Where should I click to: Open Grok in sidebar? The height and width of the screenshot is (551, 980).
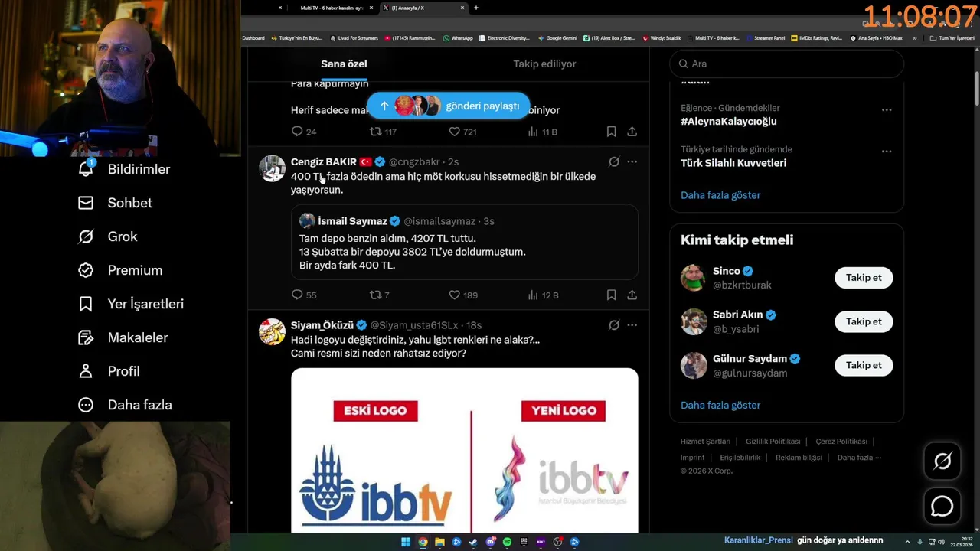click(107, 236)
